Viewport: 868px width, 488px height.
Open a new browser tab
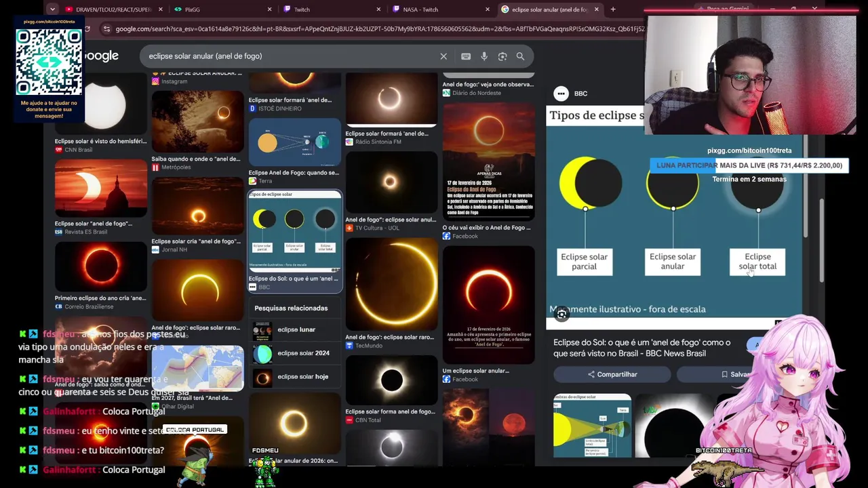pyautogui.click(x=613, y=9)
